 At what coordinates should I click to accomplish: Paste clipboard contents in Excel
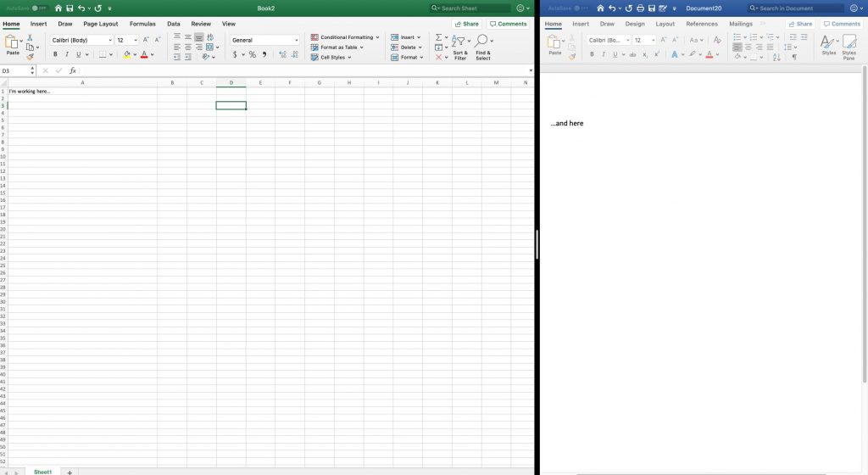[12, 44]
